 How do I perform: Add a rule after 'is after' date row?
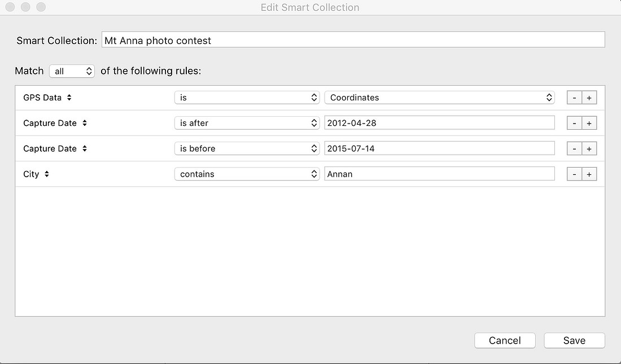(589, 123)
